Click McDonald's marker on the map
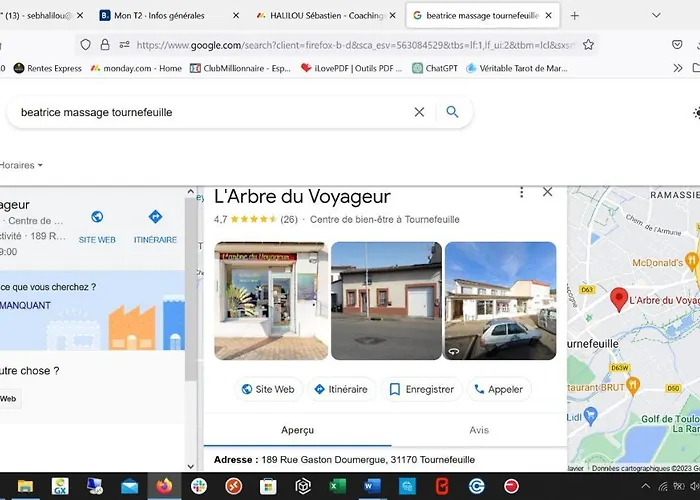 692,262
